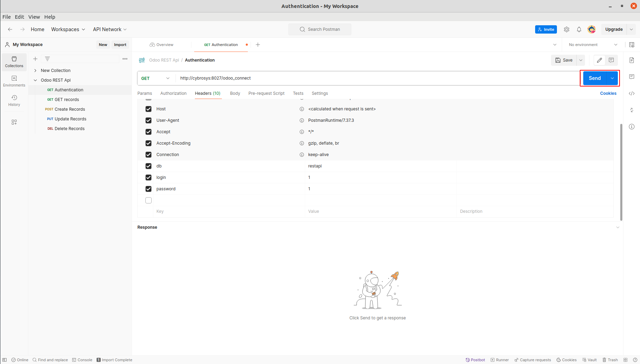Open the Settings gear icon
This screenshot has width=640, height=364.
pos(567,29)
